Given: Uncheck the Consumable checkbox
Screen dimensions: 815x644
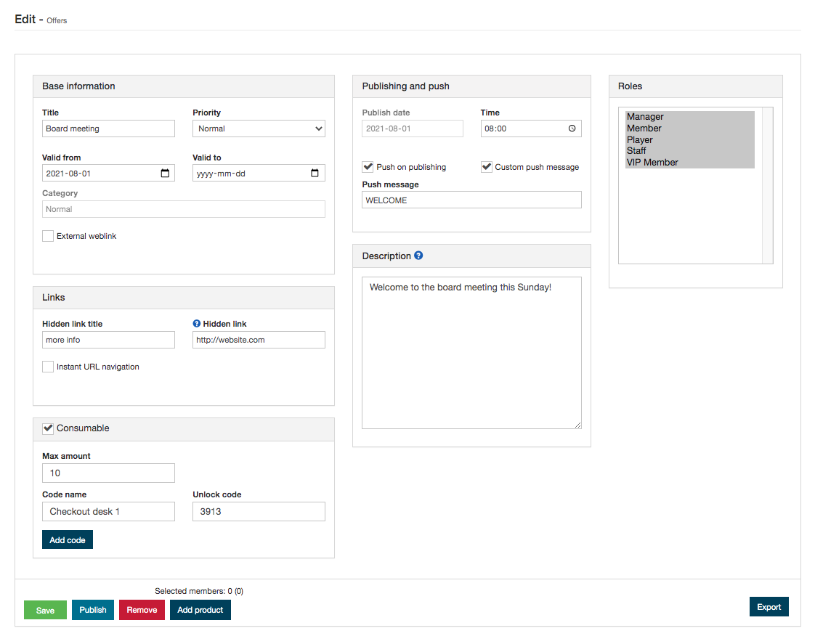Looking at the screenshot, I should (48, 428).
